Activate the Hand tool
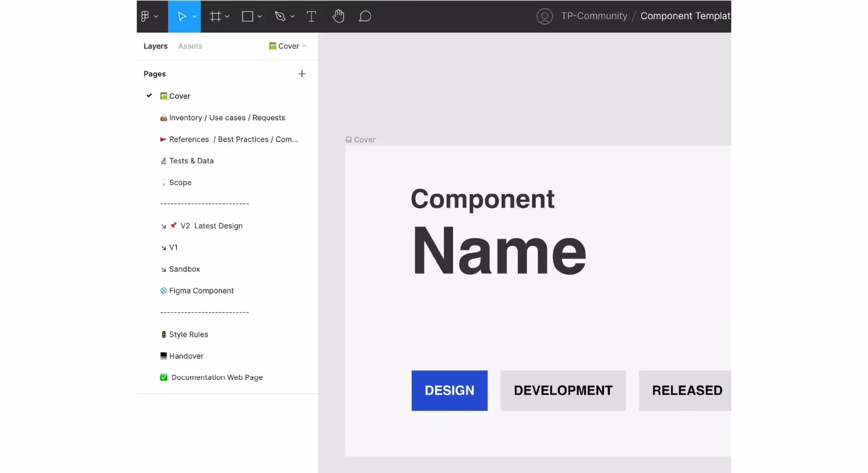This screenshot has height=473, width=868. (338, 17)
